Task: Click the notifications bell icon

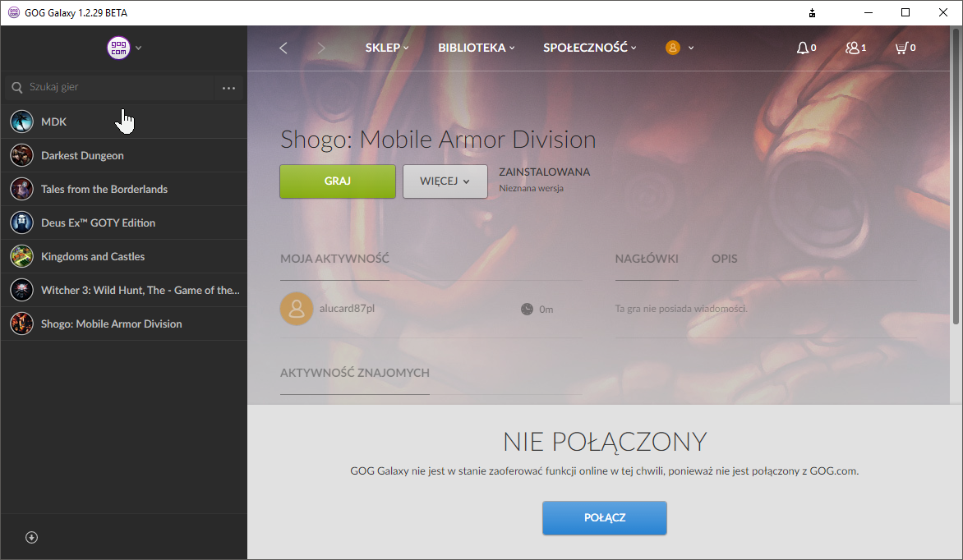Action: pos(803,48)
